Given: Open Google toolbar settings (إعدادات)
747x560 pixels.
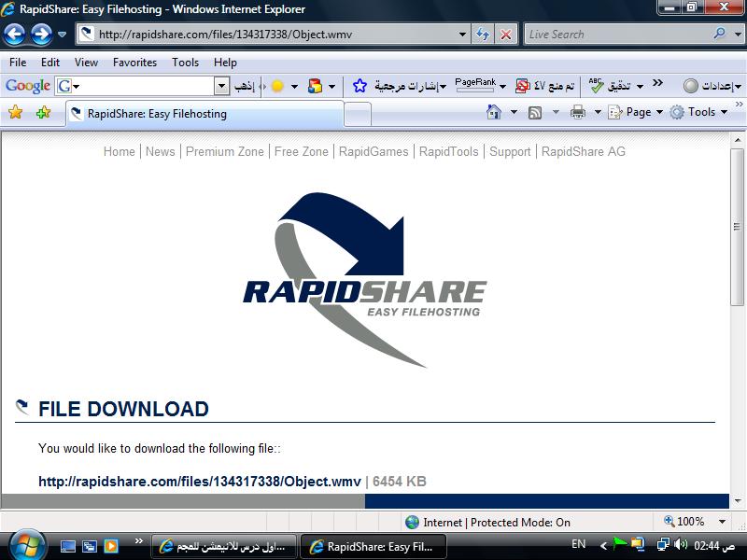Looking at the screenshot, I should 712,86.
